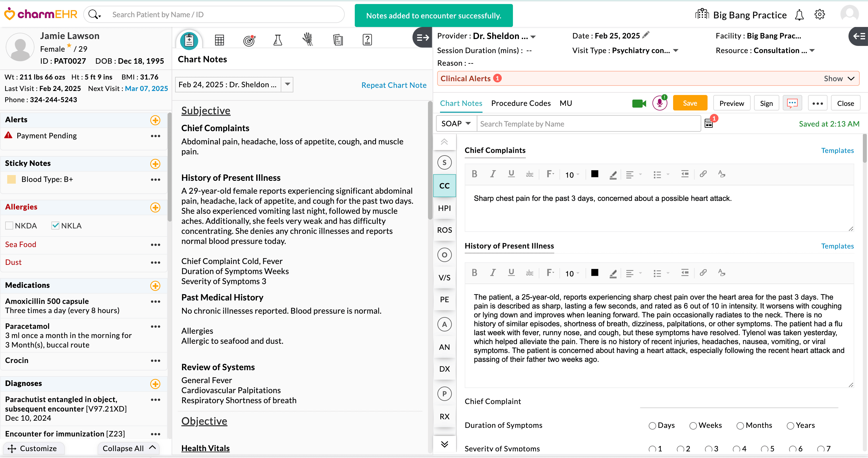
Task: Select Weeks for Duration of Symptoms
Action: point(693,426)
